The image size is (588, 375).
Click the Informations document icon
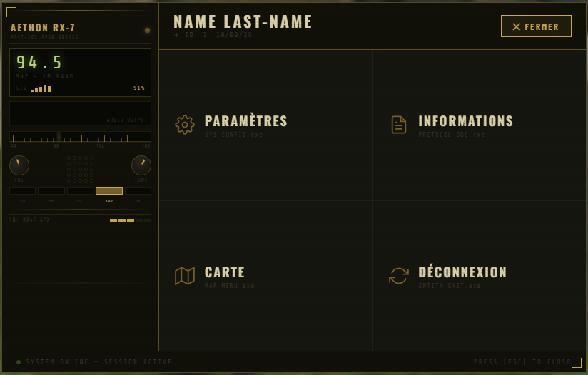pyautogui.click(x=399, y=125)
